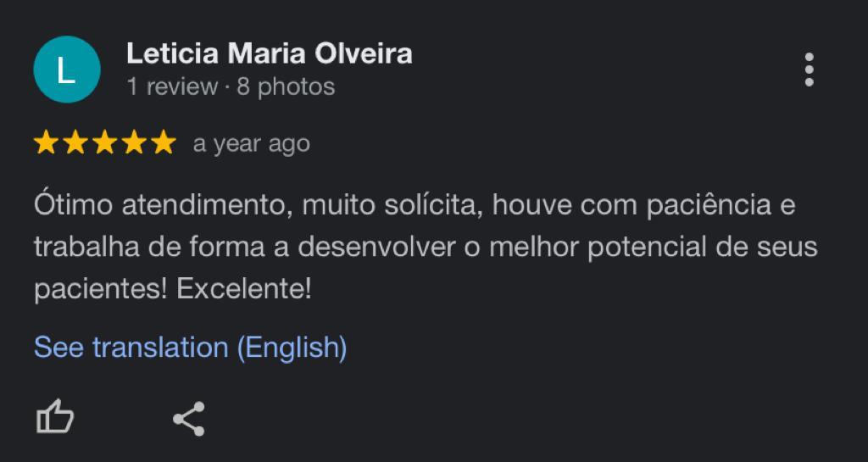
Task: Click the '(English)' language label
Action: [x=292, y=348]
